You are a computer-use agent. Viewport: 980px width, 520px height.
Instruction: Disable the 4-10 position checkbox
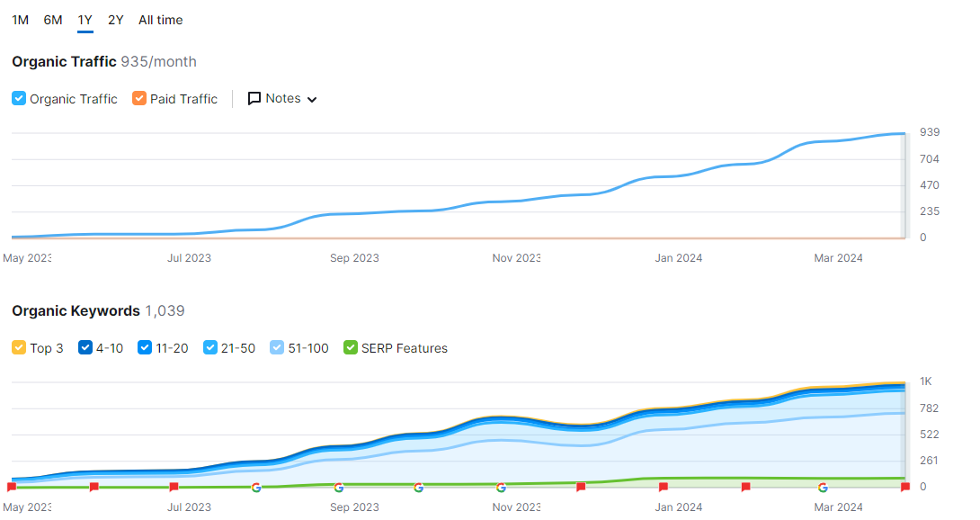click(84, 347)
